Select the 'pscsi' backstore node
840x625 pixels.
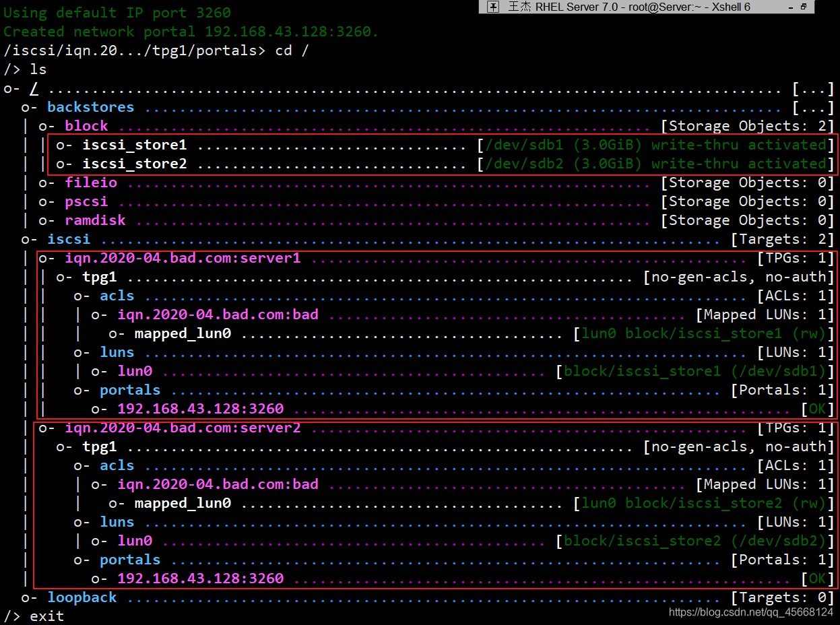click(x=86, y=201)
